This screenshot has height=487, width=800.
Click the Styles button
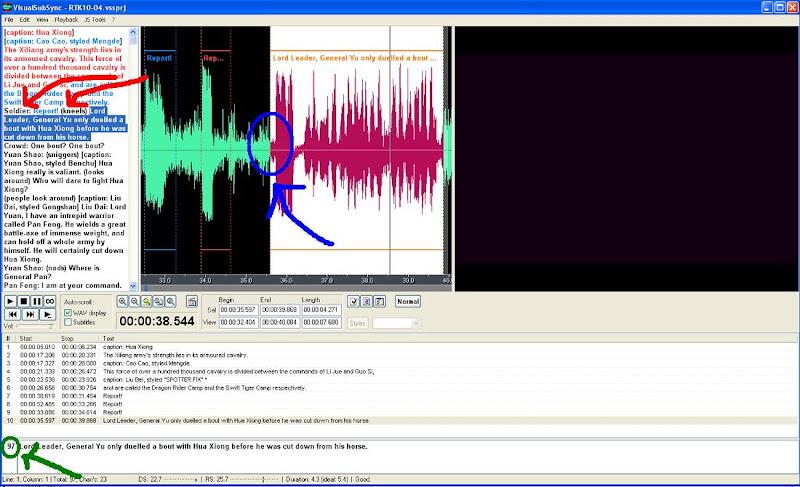[x=358, y=323]
